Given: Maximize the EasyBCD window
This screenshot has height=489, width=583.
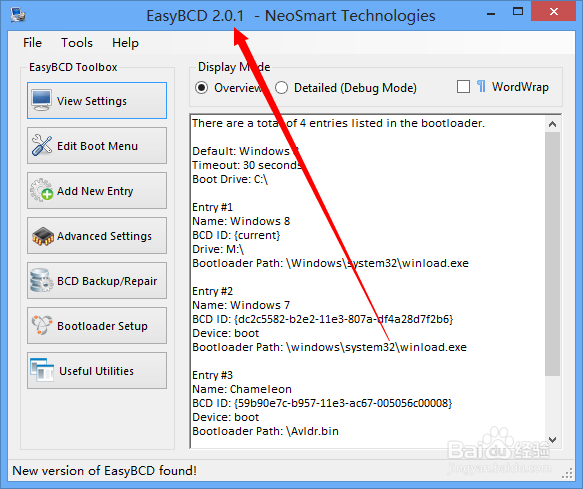Looking at the screenshot, I should (518, 12).
